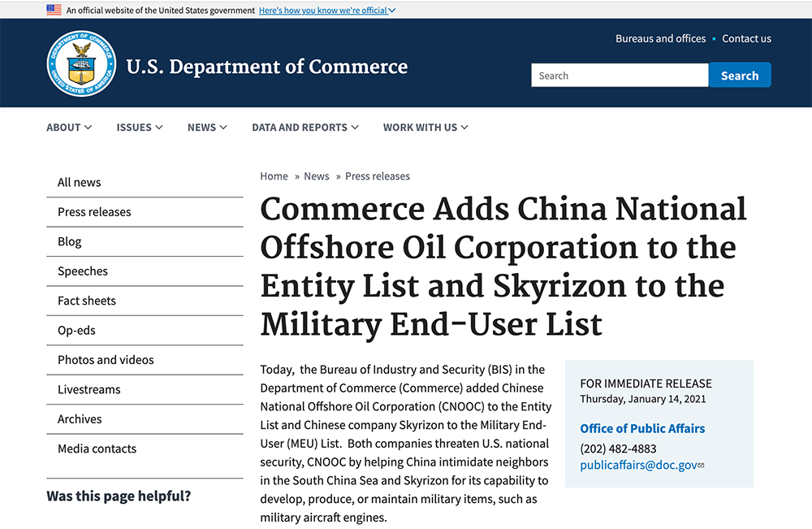Click the U.S. Department of Commerce title
812x529 pixels.
[266, 67]
